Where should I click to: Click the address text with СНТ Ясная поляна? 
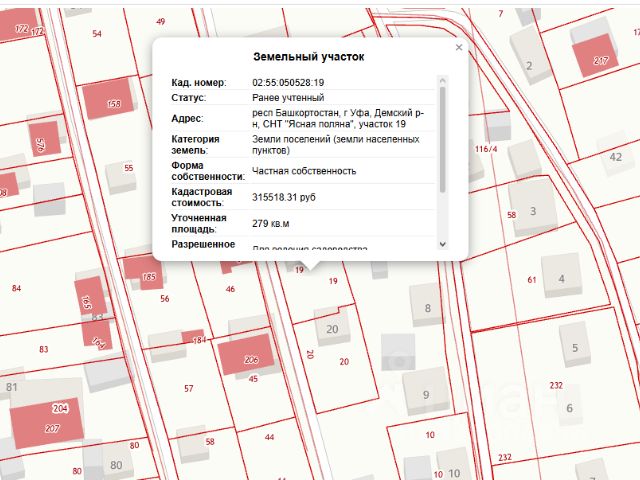coord(338,118)
